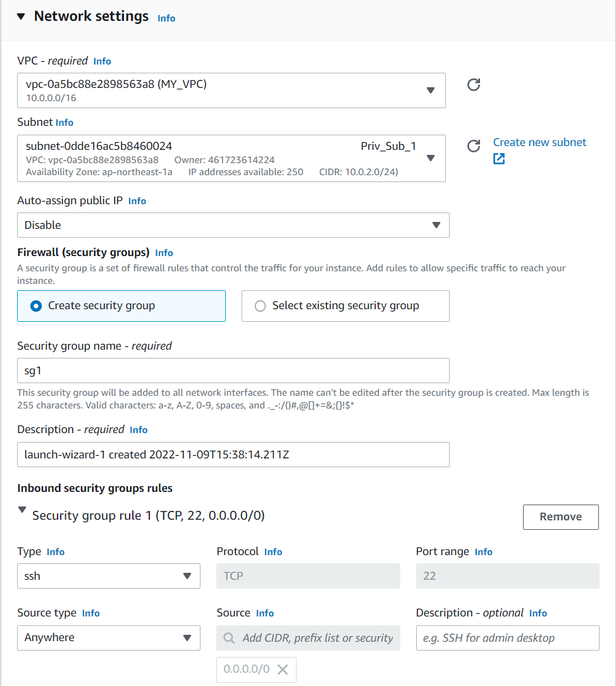Click the Remove rule button
Image resolution: width=616 pixels, height=686 pixels.
[560, 517]
